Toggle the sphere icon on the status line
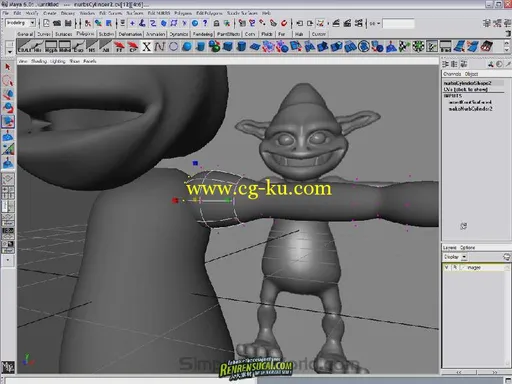 [x=195, y=23]
